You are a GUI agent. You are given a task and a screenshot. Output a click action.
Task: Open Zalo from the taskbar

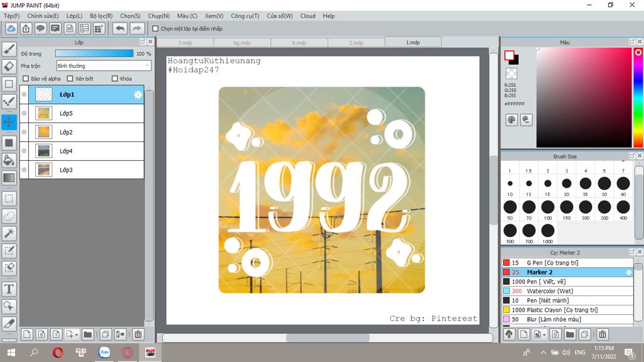pos(104,352)
